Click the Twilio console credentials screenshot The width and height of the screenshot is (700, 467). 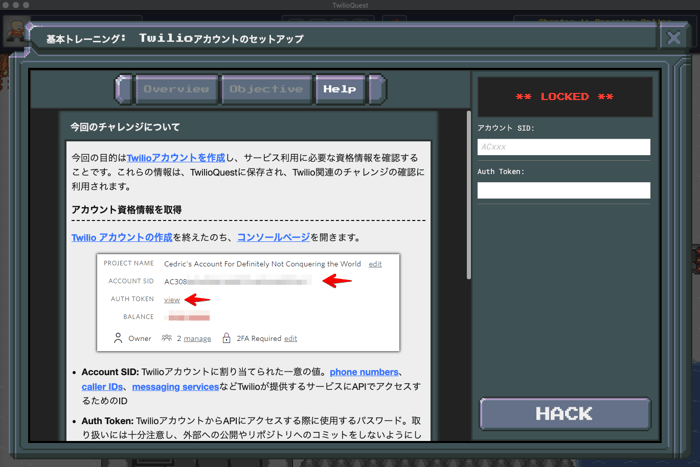tap(248, 303)
